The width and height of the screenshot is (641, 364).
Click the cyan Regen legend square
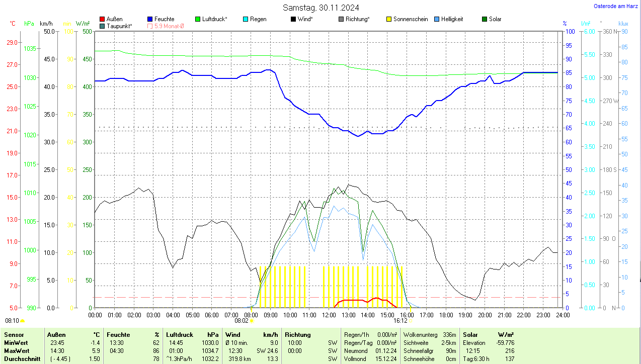[246, 19]
